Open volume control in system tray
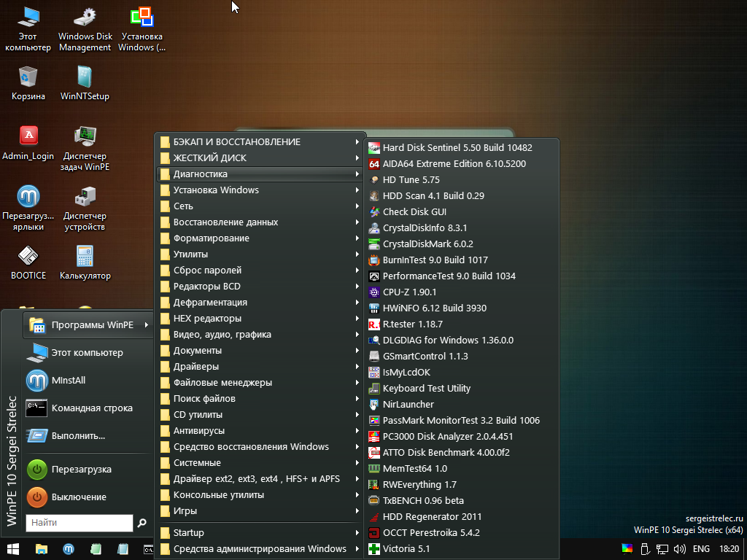Screen dimensions: 747x560 [680, 549]
